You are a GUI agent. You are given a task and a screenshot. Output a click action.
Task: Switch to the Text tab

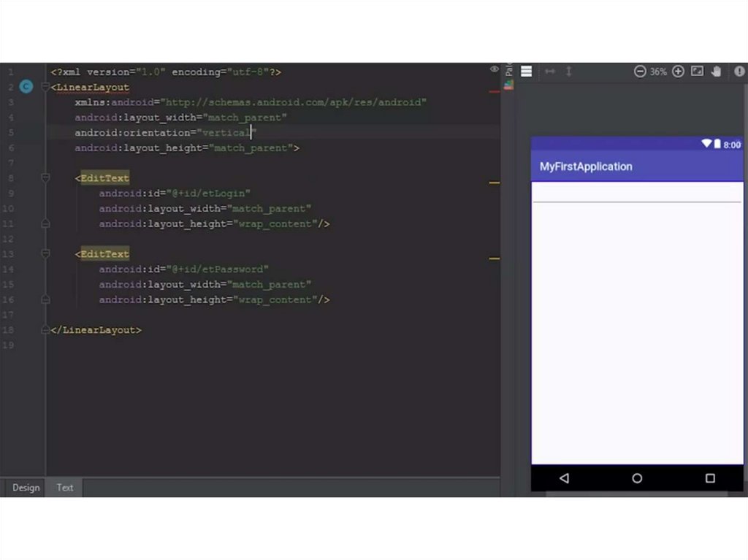click(65, 488)
